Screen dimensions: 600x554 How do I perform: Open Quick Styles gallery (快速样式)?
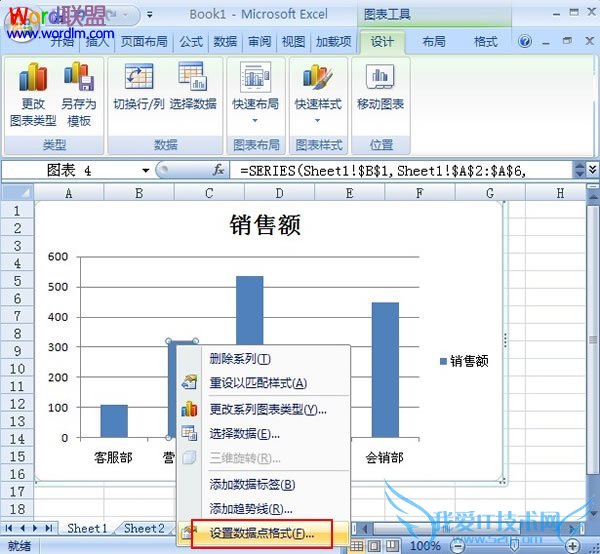318,92
